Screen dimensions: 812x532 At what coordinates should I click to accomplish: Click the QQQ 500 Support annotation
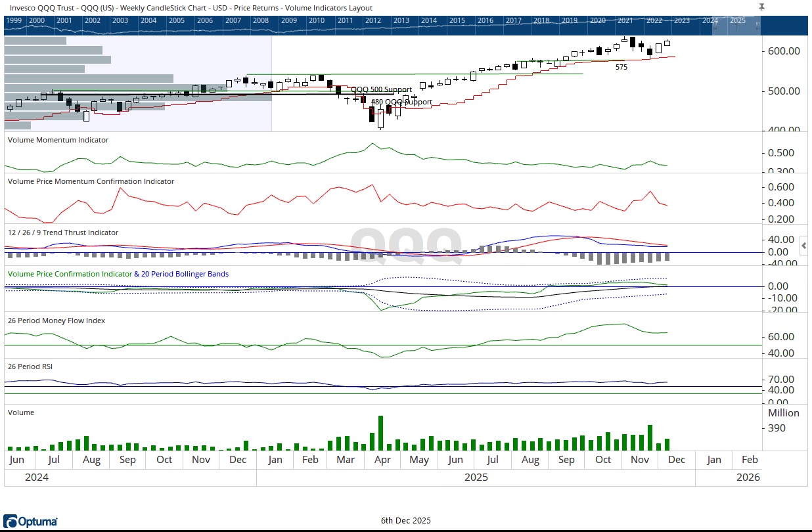click(382, 89)
